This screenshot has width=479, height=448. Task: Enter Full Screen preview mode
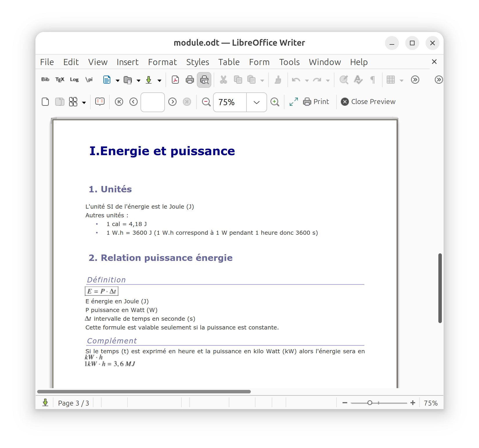294,102
